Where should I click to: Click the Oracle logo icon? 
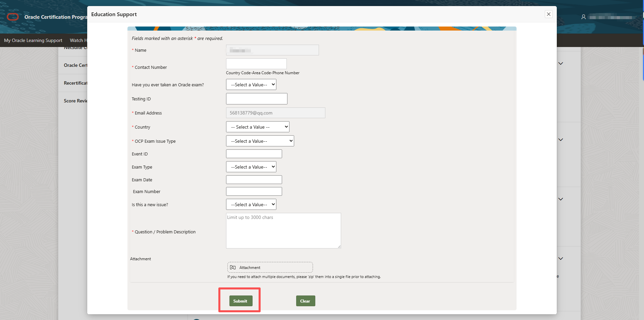tap(13, 17)
